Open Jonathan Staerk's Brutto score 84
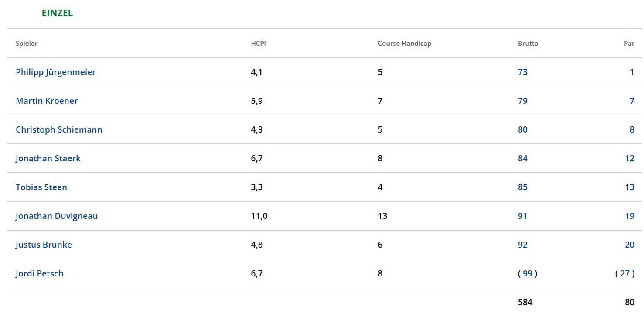This screenshot has width=644, height=313. point(522,158)
